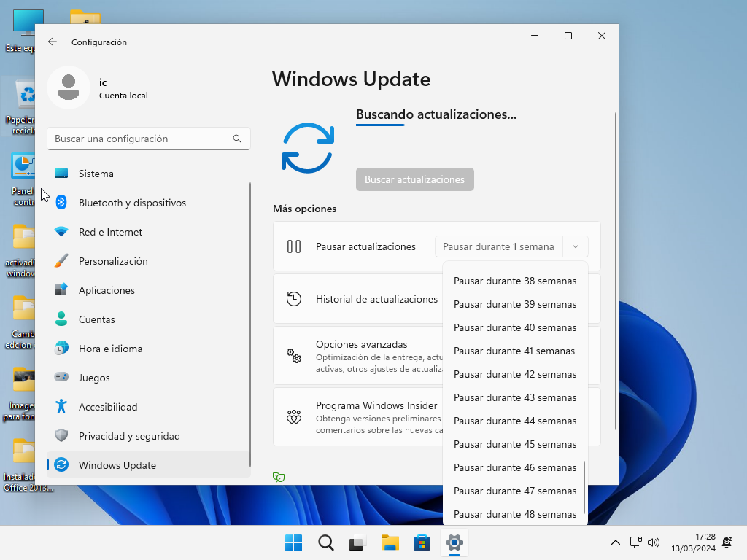Open Red e Internet settings
The image size is (747, 560).
pos(147,232)
